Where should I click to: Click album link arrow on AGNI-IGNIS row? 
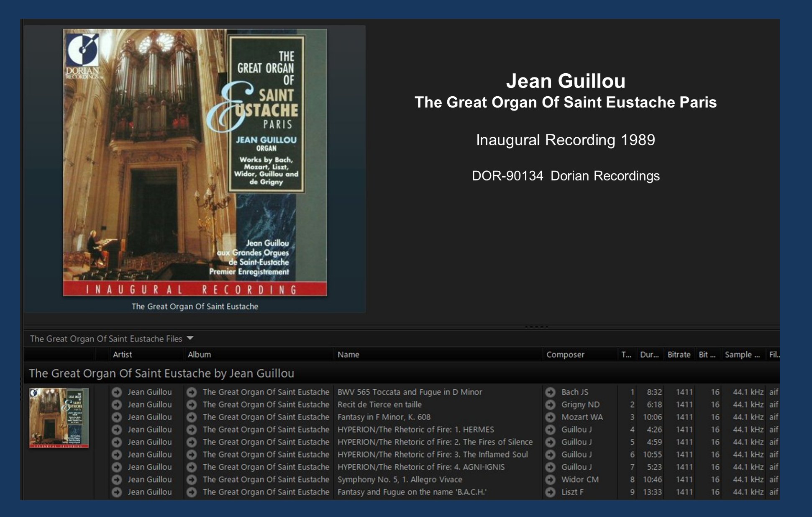tap(192, 467)
